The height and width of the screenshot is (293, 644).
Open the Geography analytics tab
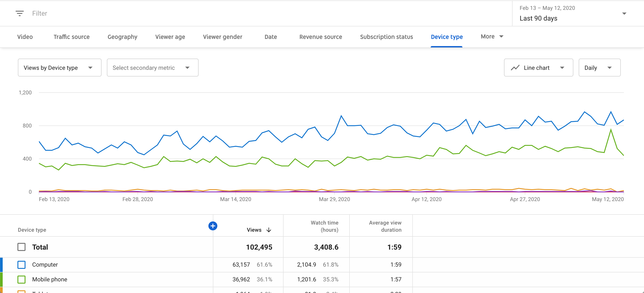pyautogui.click(x=122, y=37)
